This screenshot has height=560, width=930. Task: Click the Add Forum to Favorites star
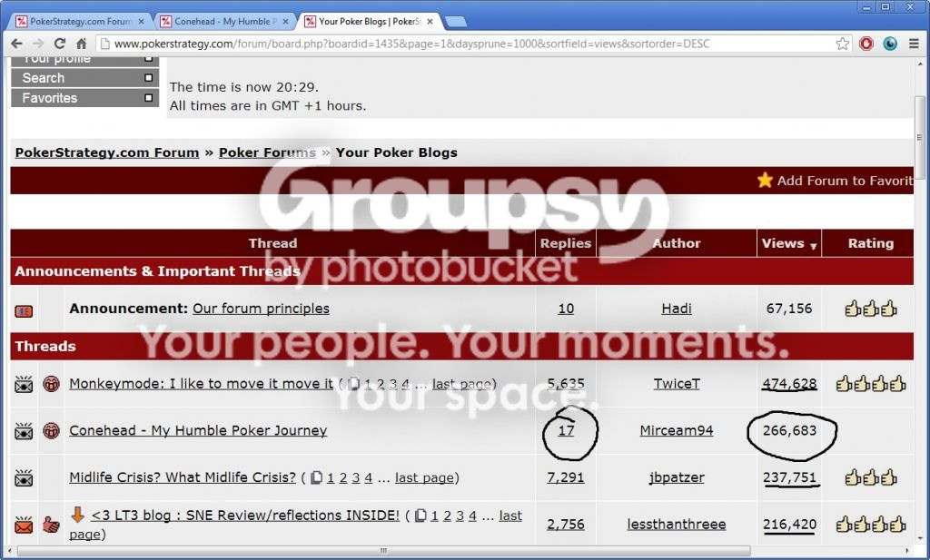pos(765,180)
